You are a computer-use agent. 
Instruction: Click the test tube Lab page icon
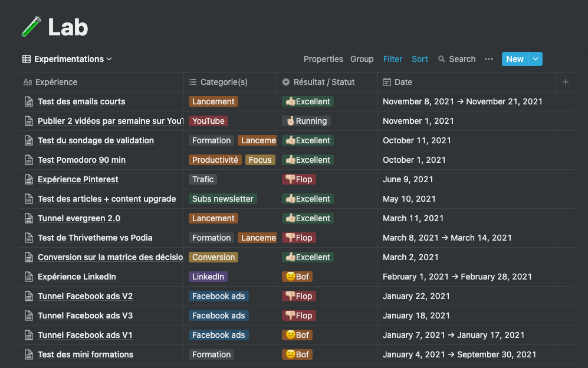click(x=31, y=27)
